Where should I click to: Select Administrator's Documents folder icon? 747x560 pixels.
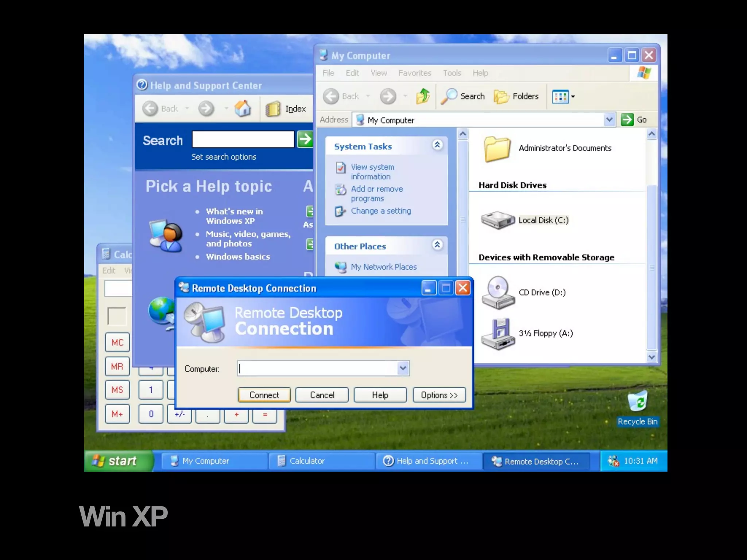point(497,149)
